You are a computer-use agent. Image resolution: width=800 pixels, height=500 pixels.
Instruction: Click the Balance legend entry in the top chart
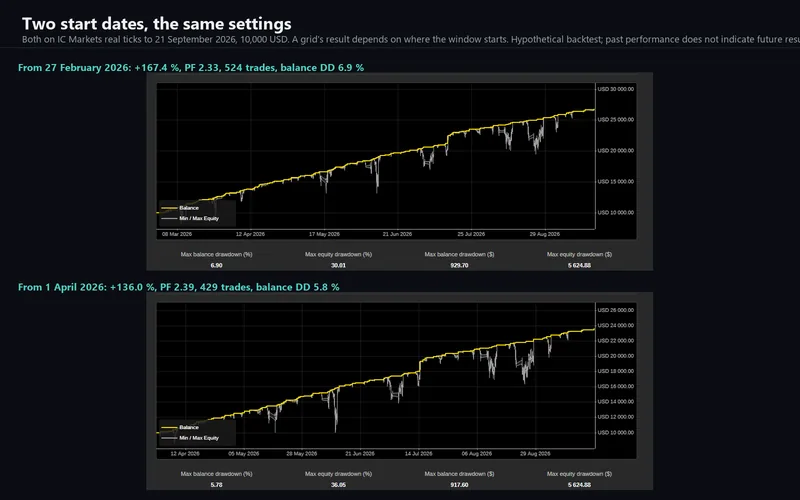pyautogui.click(x=180, y=208)
